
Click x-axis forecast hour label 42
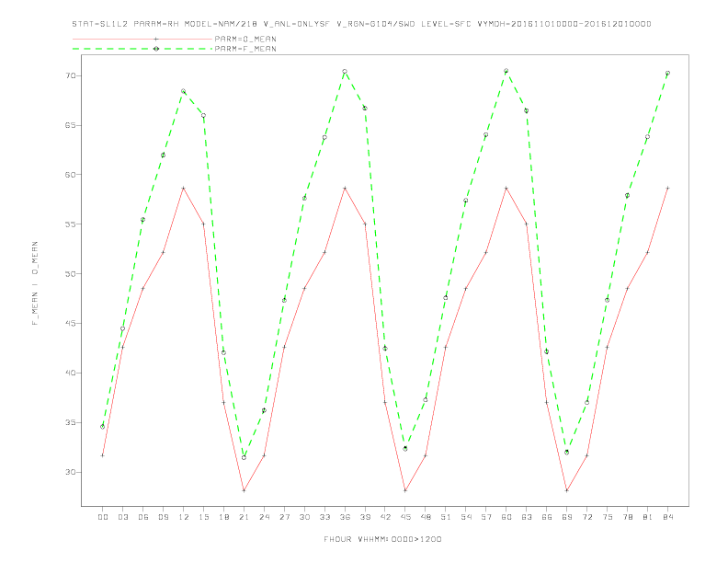(385, 517)
